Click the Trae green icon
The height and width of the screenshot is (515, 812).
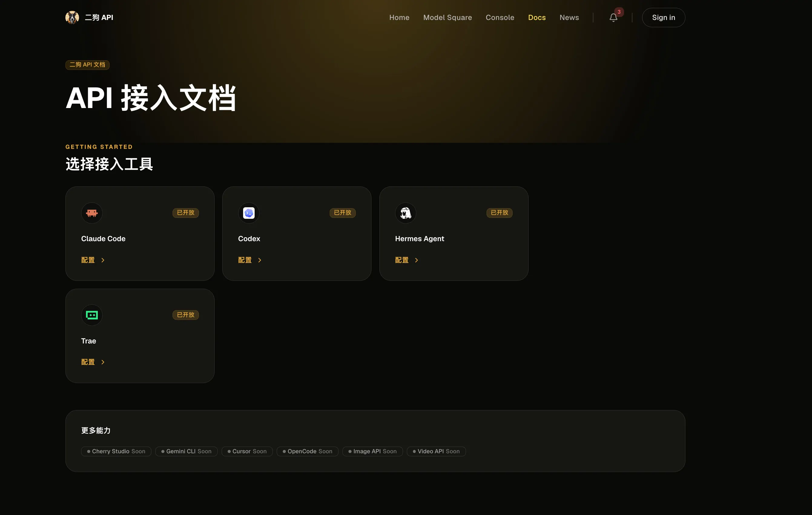point(92,315)
